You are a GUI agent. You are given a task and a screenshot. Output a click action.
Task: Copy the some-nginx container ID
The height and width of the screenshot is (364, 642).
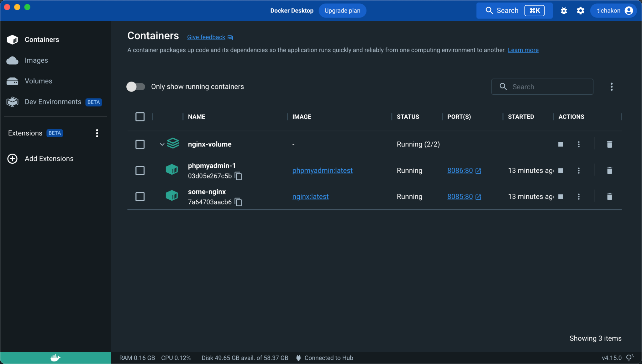pos(238,202)
